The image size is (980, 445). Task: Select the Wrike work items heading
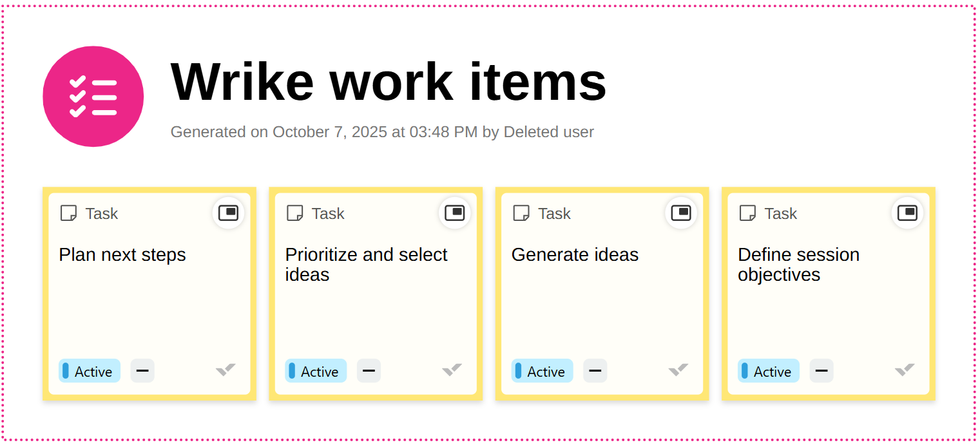click(388, 82)
